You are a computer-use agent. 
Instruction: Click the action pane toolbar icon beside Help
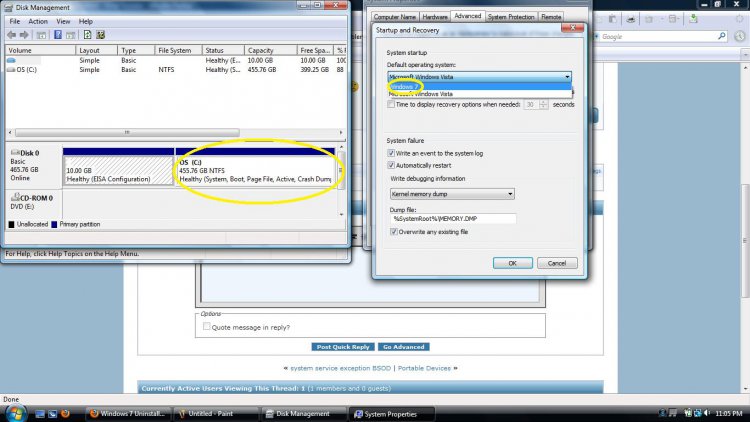71,35
